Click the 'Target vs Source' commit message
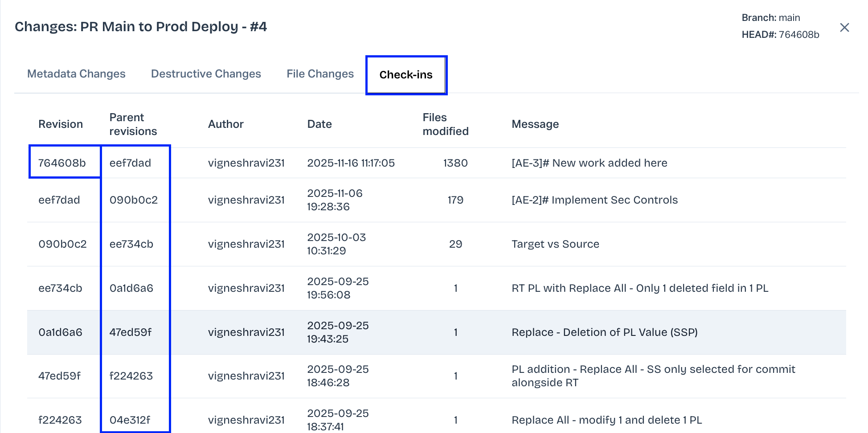This screenshot has height=433, width=868. point(555,244)
